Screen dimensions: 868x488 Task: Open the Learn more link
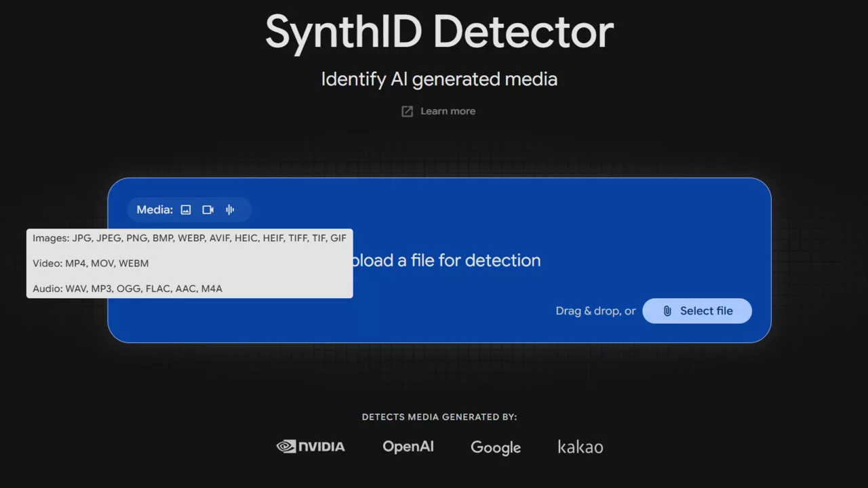coord(439,111)
